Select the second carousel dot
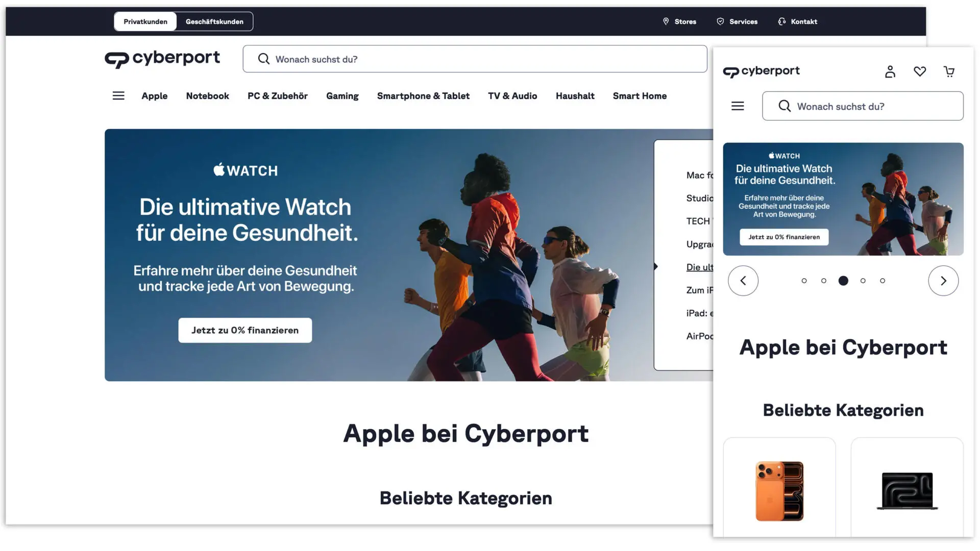 [x=823, y=281]
